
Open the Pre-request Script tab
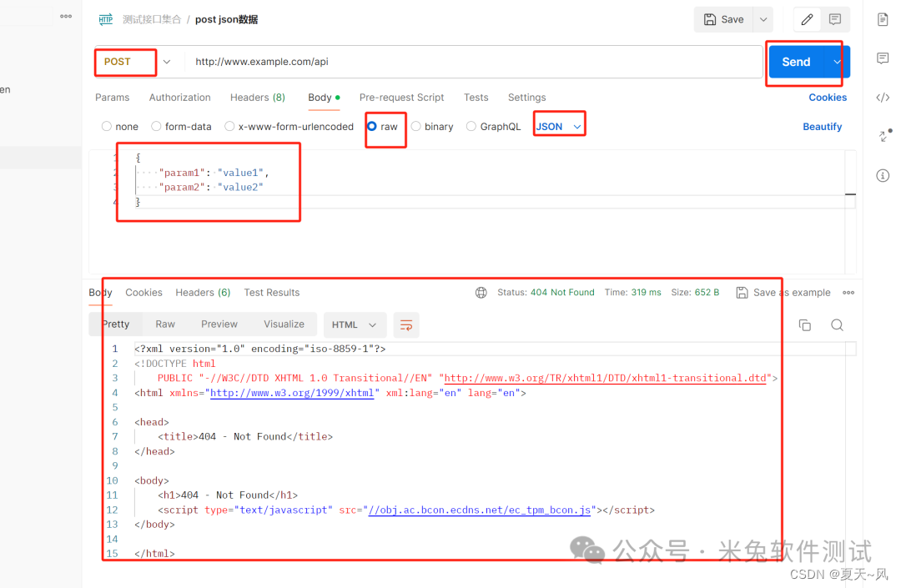(401, 98)
